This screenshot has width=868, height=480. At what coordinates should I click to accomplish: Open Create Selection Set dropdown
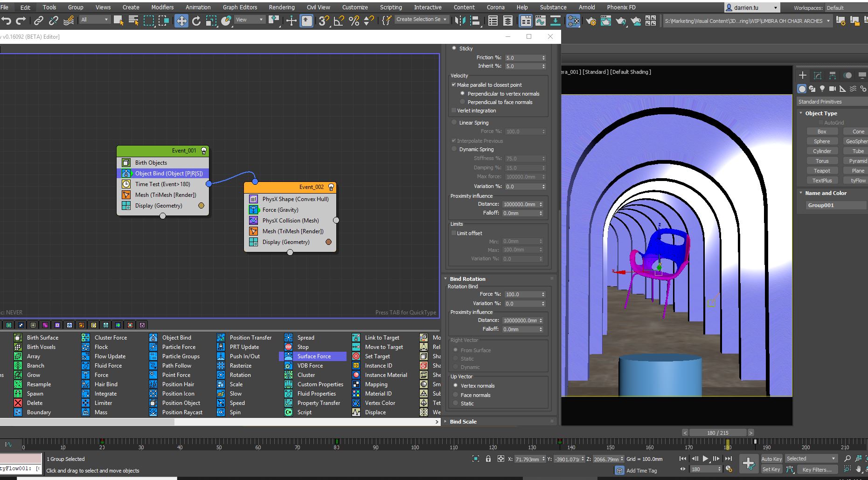pos(422,20)
